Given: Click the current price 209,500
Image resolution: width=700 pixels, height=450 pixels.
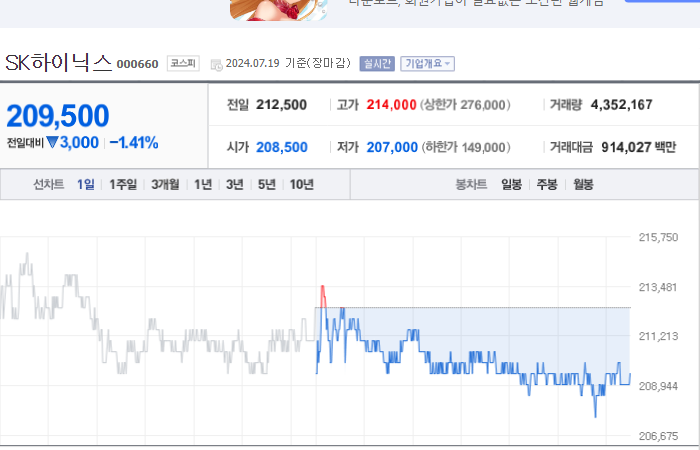Looking at the screenshot, I should (x=58, y=116).
